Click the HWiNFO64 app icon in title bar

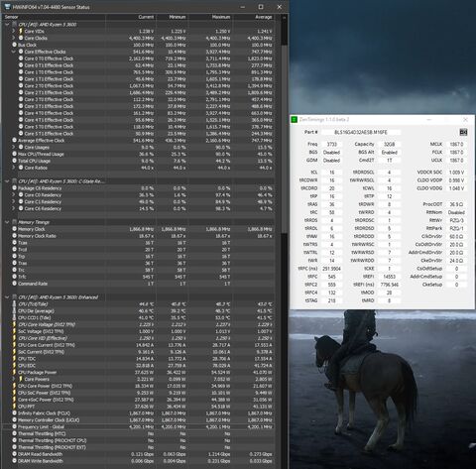click(7, 7)
